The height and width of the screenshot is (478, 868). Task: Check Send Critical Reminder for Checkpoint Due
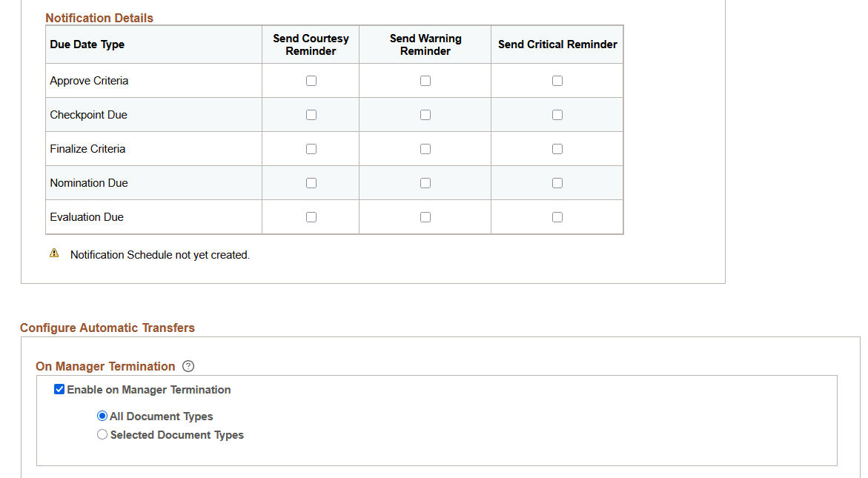pyautogui.click(x=557, y=114)
